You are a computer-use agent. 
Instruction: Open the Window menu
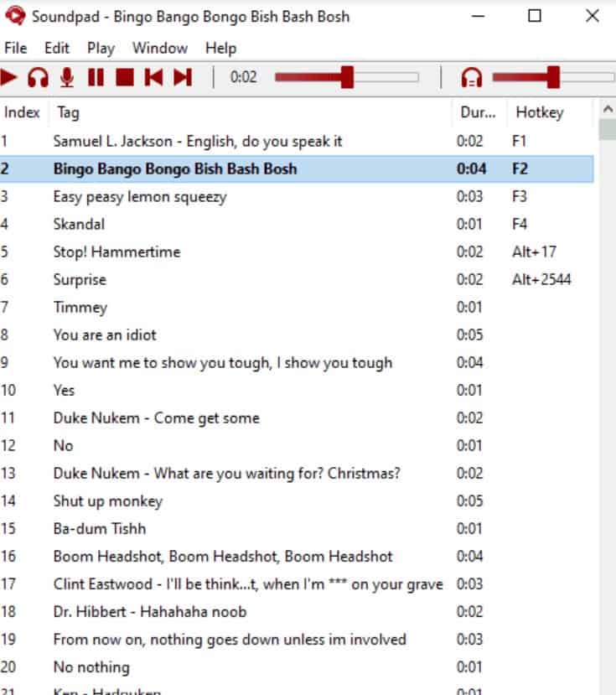point(159,48)
